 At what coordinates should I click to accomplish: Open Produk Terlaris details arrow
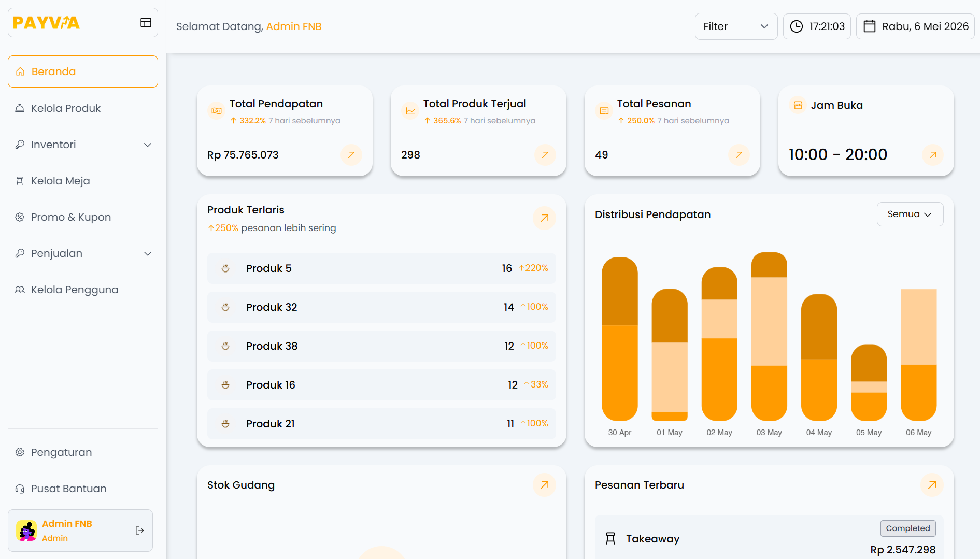point(544,218)
